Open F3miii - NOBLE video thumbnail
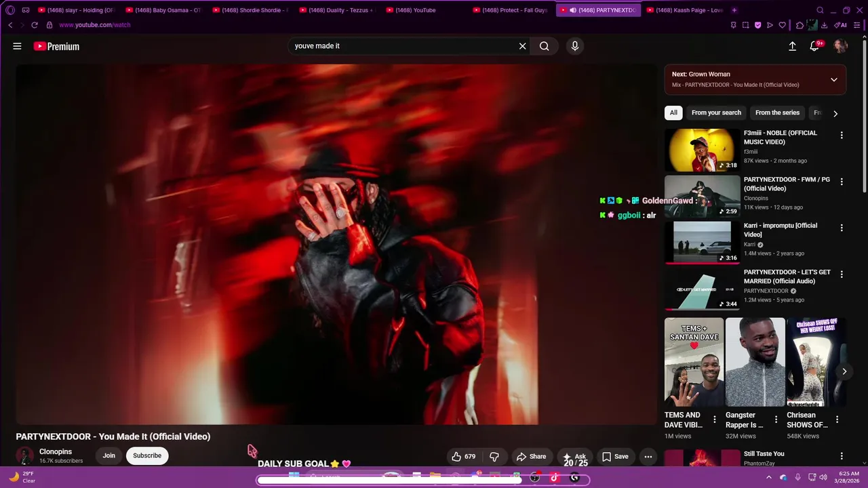Viewport: 868px width, 488px height. 702,150
